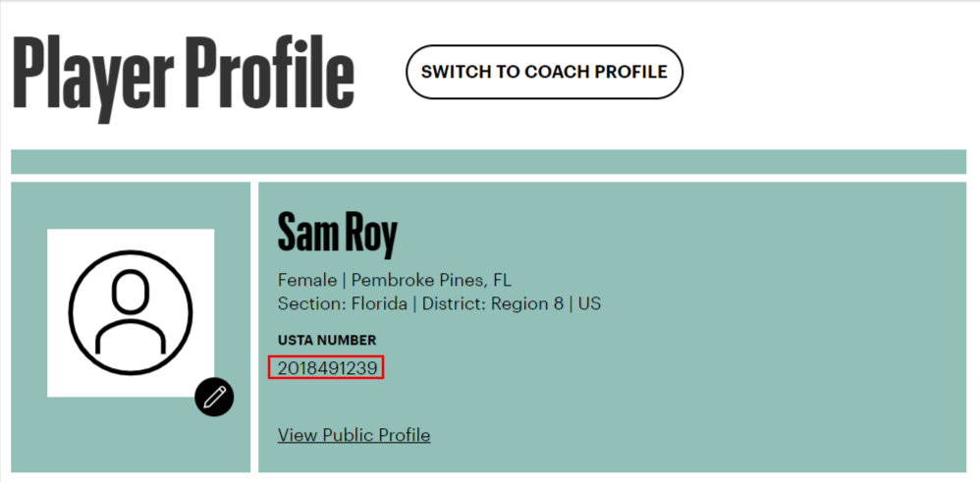This screenshot has width=980, height=482.
Task: Click USTA number 2018491239
Action: point(328,369)
